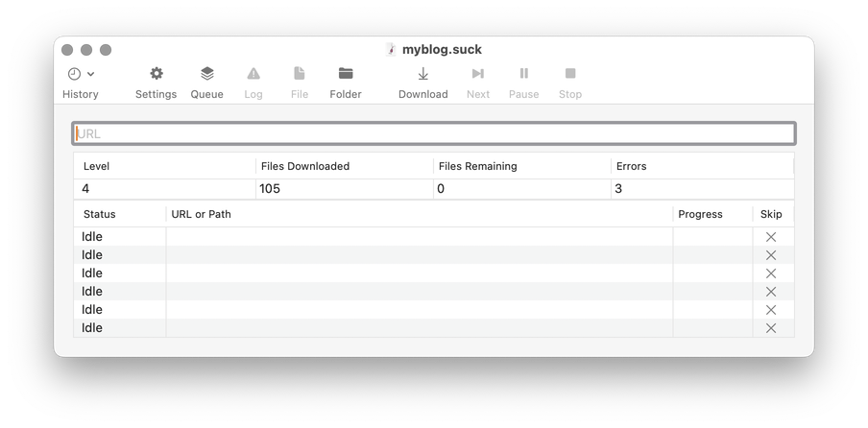Select the Files Downloaded header cell
This screenshot has width=868, height=428.
(x=305, y=166)
